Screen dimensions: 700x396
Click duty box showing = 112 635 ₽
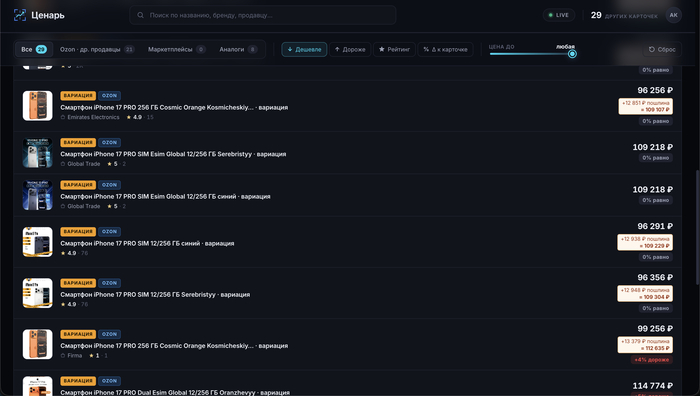coord(645,345)
